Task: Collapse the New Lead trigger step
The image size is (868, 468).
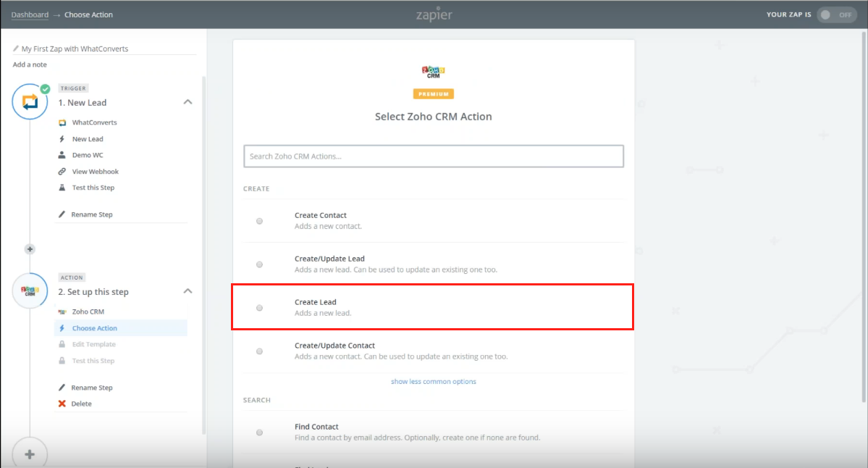Action: click(188, 102)
